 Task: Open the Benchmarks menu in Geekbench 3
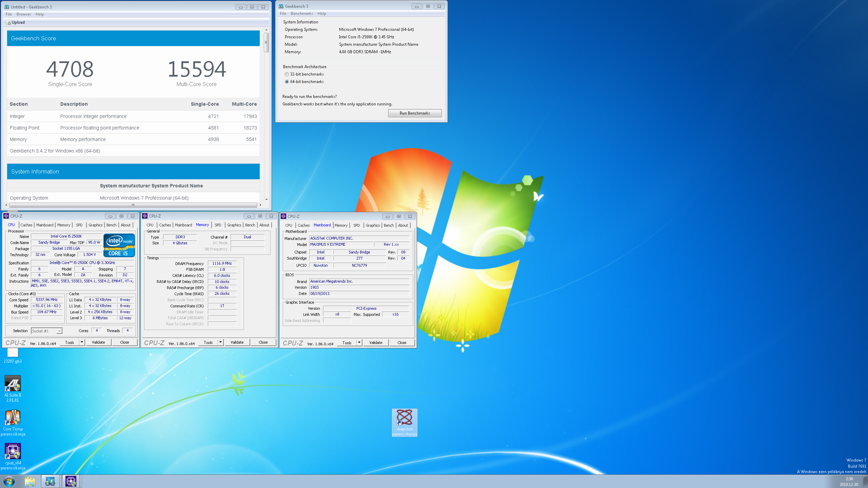(x=302, y=14)
